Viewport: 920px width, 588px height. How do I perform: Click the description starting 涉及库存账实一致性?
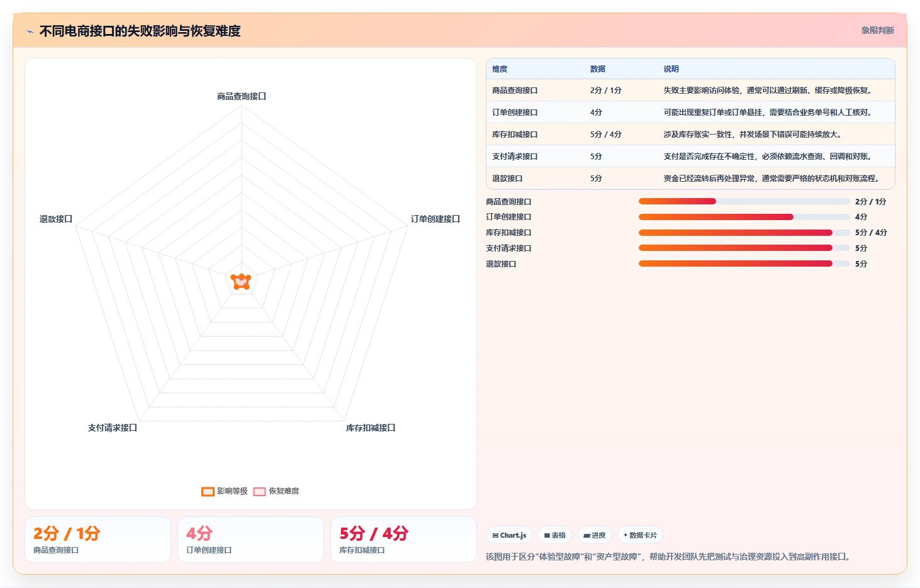point(753,135)
